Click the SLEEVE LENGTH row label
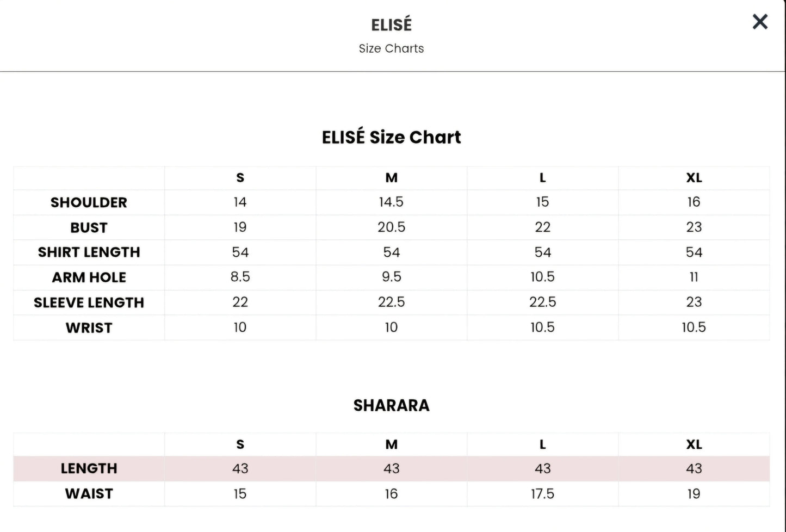Screen dimensions: 786x532 coord(89,302)
